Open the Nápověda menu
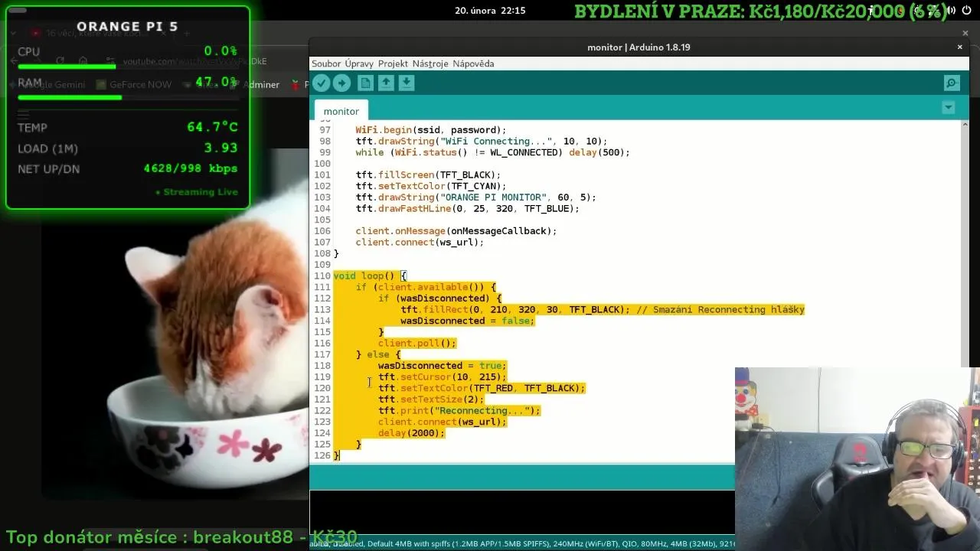This screenshot has width=980, height=551. tap(473, 64)
